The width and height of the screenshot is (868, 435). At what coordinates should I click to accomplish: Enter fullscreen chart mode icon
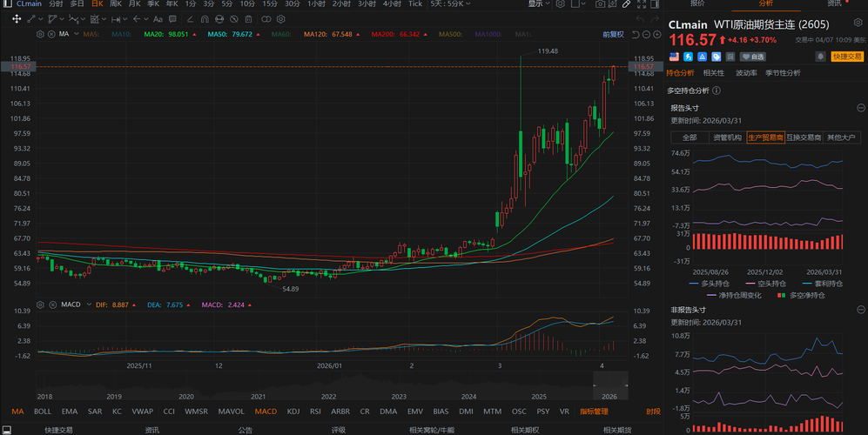pos(642,3)
